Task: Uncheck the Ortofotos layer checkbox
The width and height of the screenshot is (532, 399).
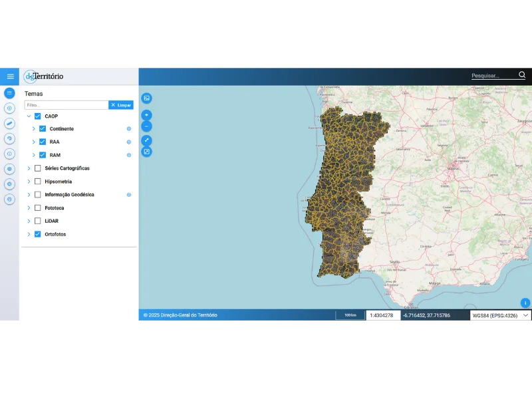Action: point(38,234)
